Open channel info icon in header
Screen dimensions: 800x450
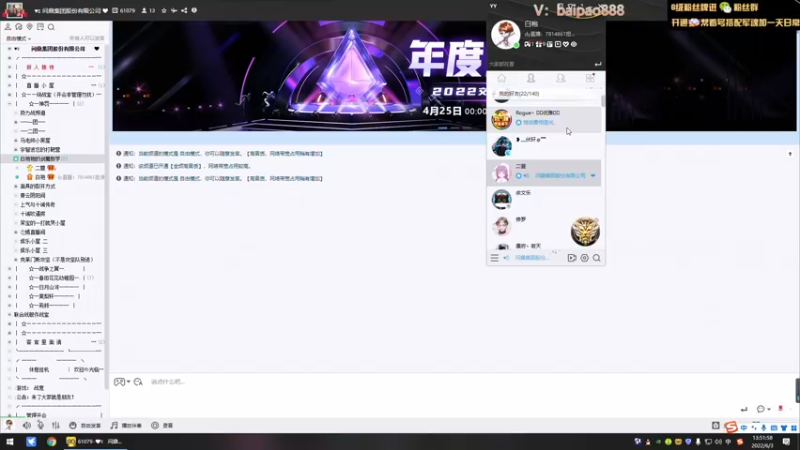point(194,10)
